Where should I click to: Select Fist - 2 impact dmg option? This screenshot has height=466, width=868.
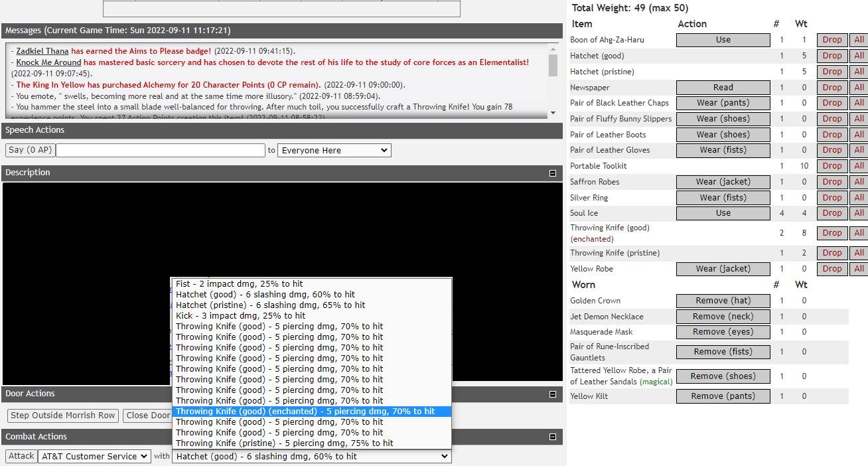point(311,284)
